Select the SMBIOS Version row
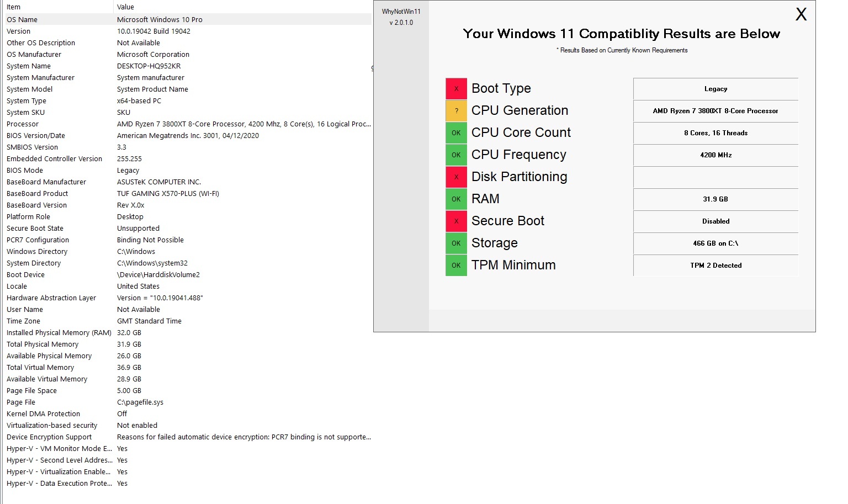 [x=187, y=147]
